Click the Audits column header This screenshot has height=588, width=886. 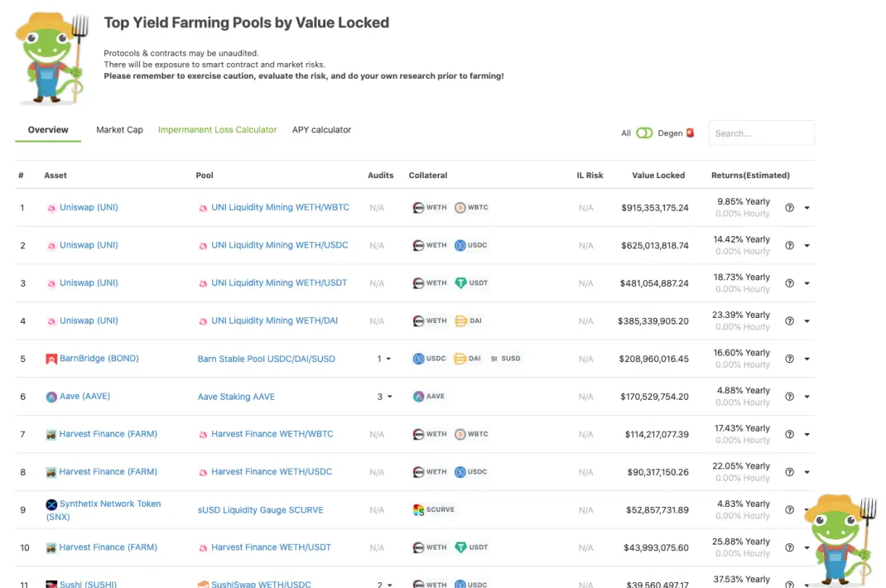pyautogui.click(x=380, y=176)
